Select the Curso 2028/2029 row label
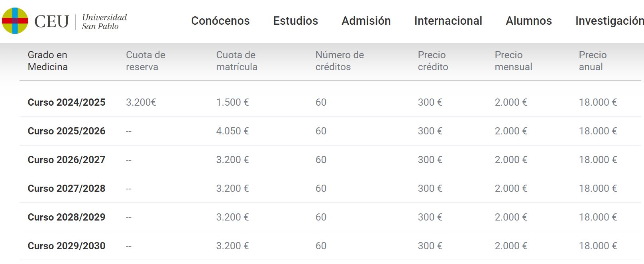644x264 pixels. click(x=67, y=217)
